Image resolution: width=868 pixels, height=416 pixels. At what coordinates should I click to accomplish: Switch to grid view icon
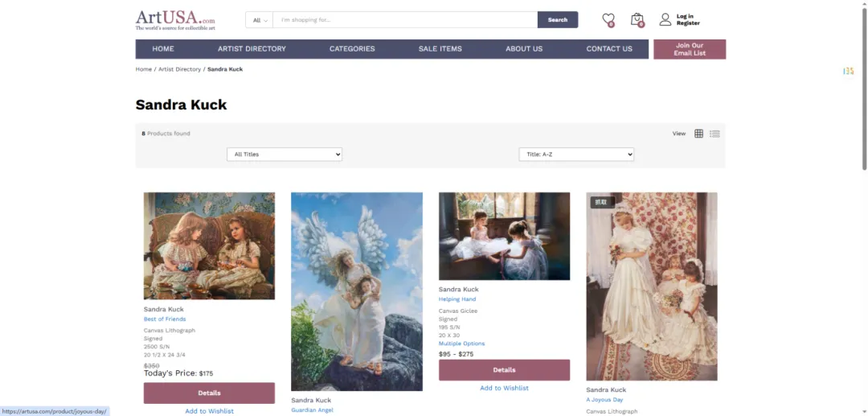[x=698, y=134]
